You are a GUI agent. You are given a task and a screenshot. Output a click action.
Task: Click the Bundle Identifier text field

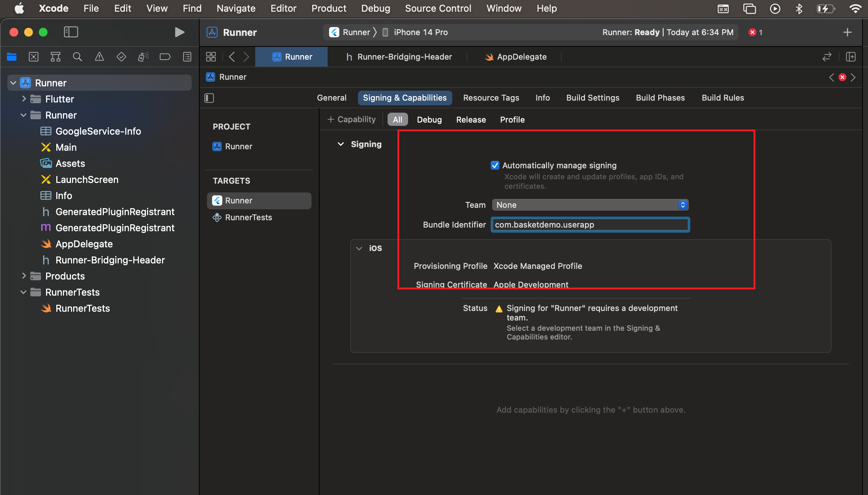click(x=590, y=225)
